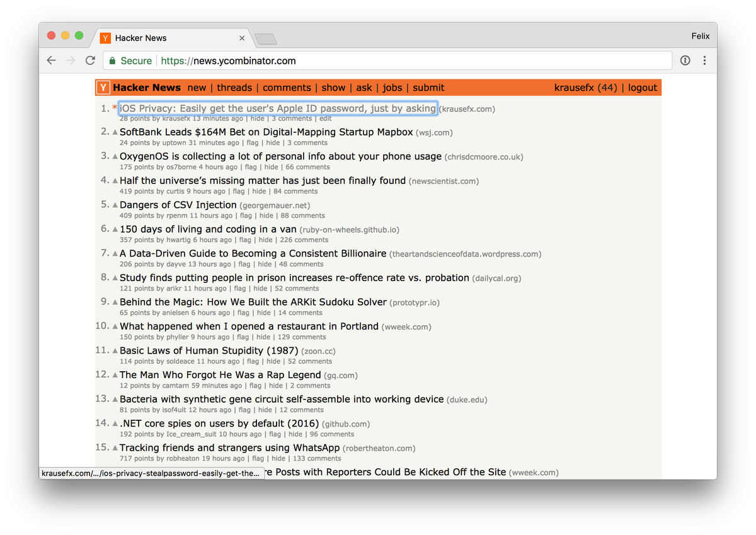
Task: Upvote the missing matter story
Action: point(115,181)
